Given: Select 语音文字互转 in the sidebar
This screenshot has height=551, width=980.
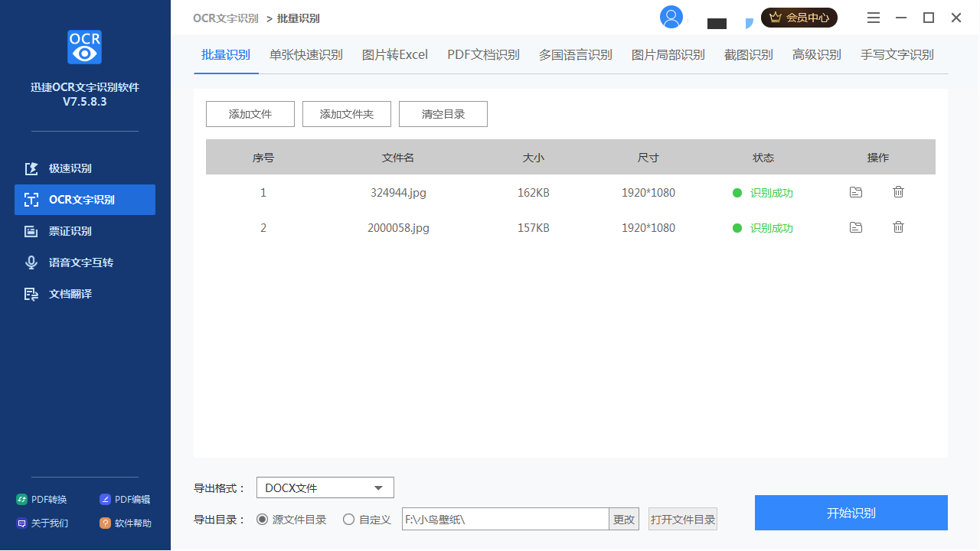Looking at the screenshot, I should (x=85, y=262).
